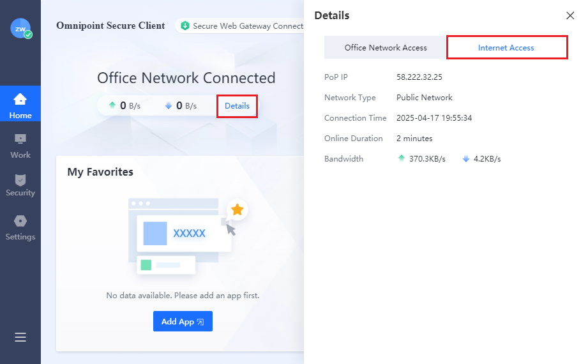The image size is (588, 364).
Task: Open the Security sidebar section
Action: [x=20, y=185]
